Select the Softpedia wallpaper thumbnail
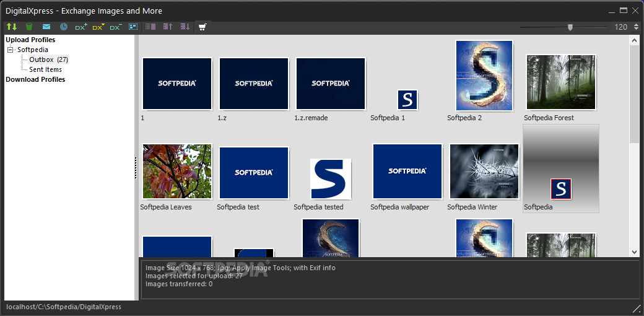This screenshot has height=316, width=644. (x=407, y=172)
